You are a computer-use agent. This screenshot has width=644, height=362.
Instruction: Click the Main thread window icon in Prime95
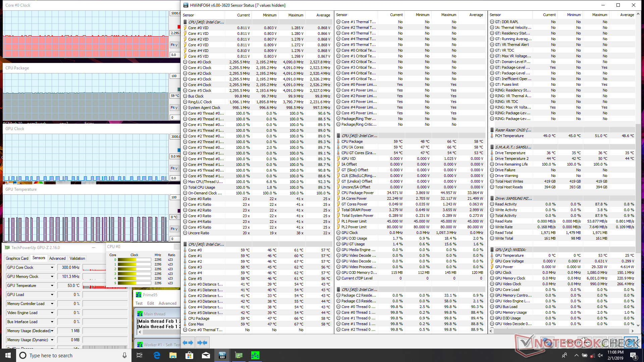pyautogui.click(x=140, y=314)
